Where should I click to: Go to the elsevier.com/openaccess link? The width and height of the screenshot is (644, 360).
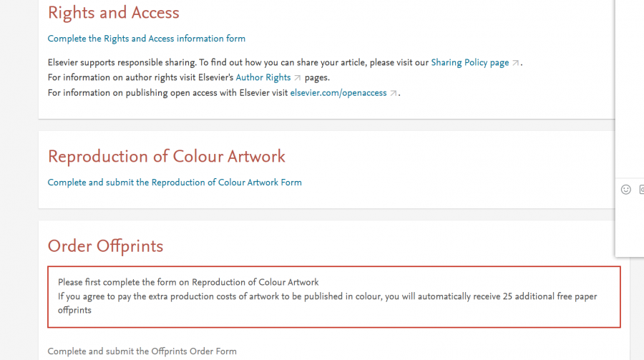[338, 93]
